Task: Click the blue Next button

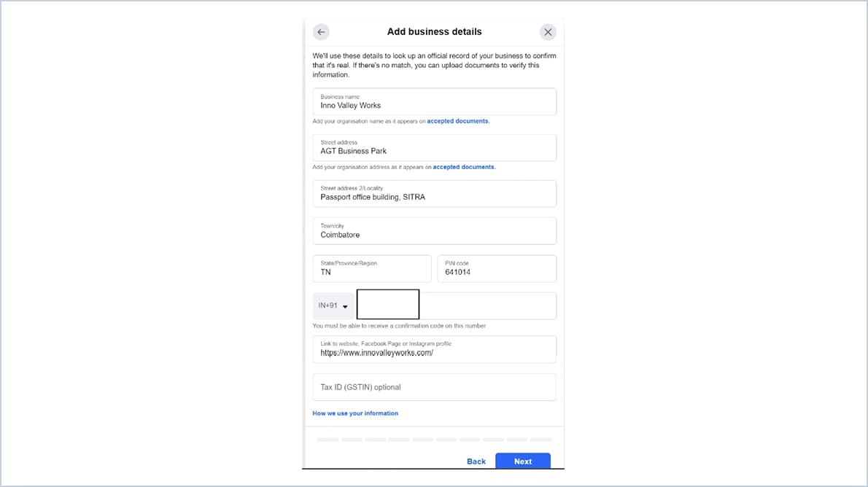Action: 522,461
